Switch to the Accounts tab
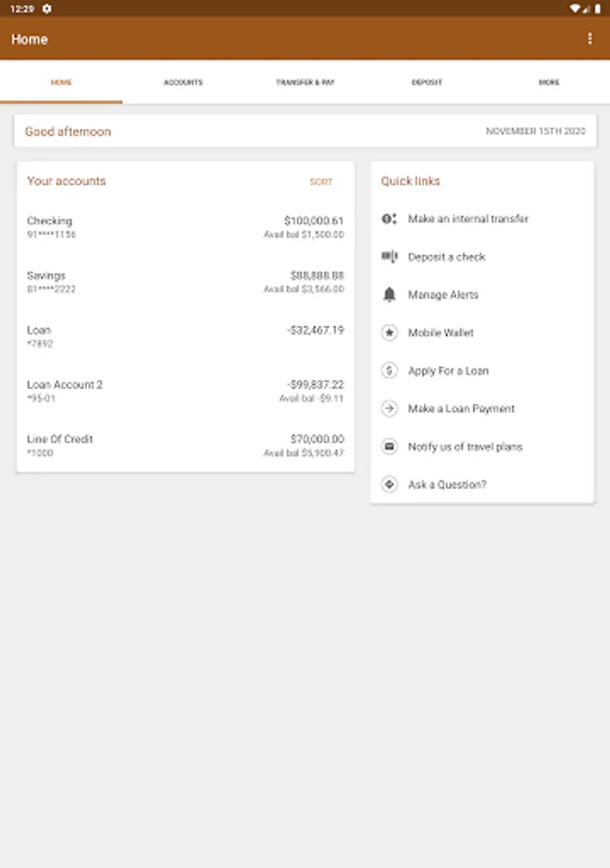Screen dimensions: 610x868 [x=183, y=83]
